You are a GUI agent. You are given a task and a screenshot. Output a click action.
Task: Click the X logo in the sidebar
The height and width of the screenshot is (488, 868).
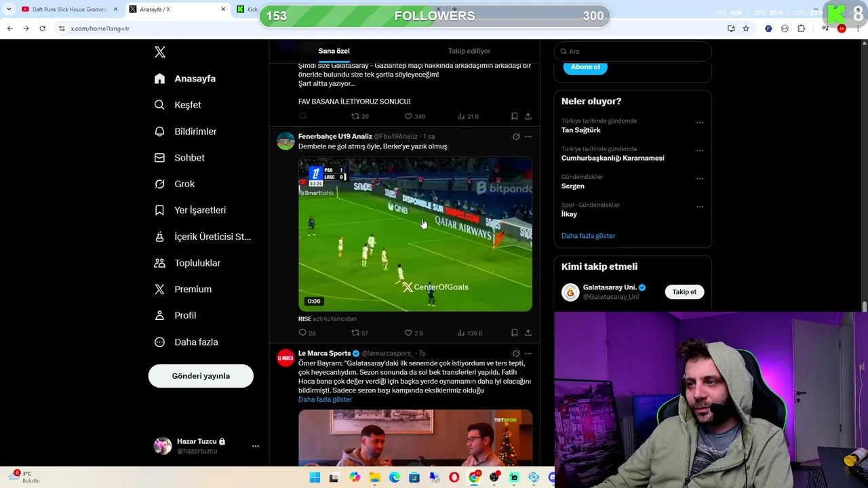tap(160, 52)
